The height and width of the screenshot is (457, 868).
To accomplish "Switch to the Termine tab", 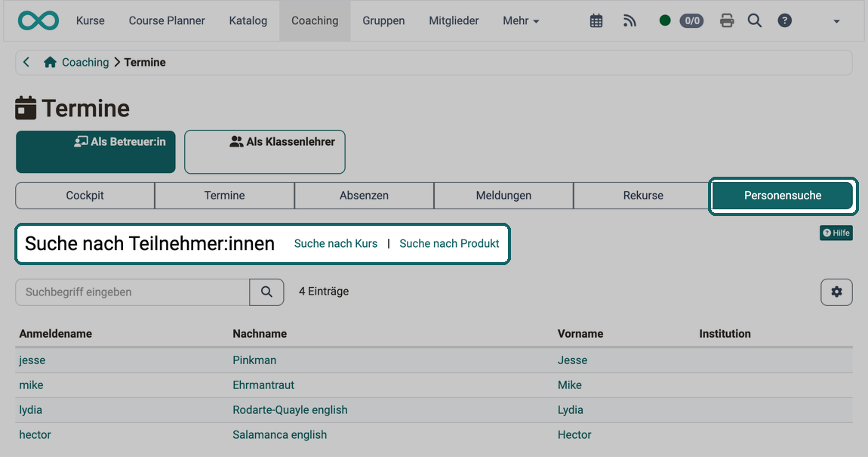I will coord(224,196).
